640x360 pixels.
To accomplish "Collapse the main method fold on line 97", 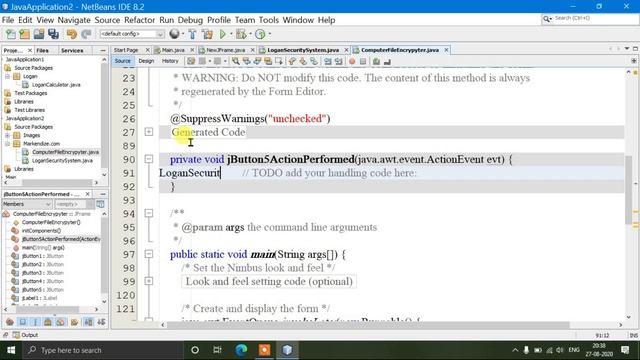I will click(x=149, y=254).
